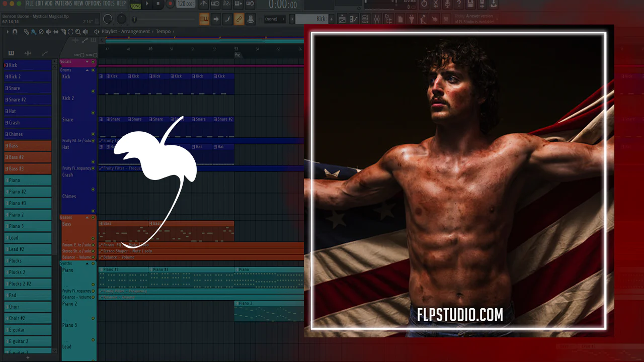644x362 pixels.
Task: Open the ADD menu
Action: (49, 4)
